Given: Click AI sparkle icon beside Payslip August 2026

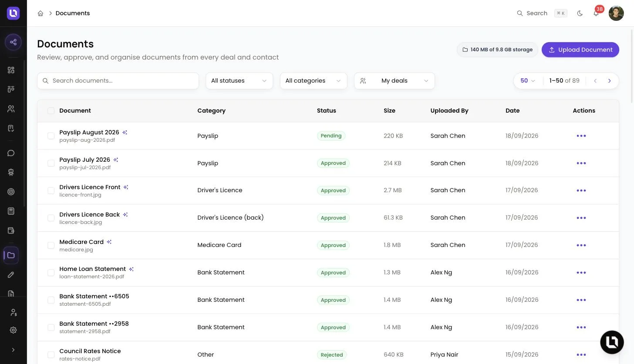Looking at the screenshot, I should pos(125,132).
